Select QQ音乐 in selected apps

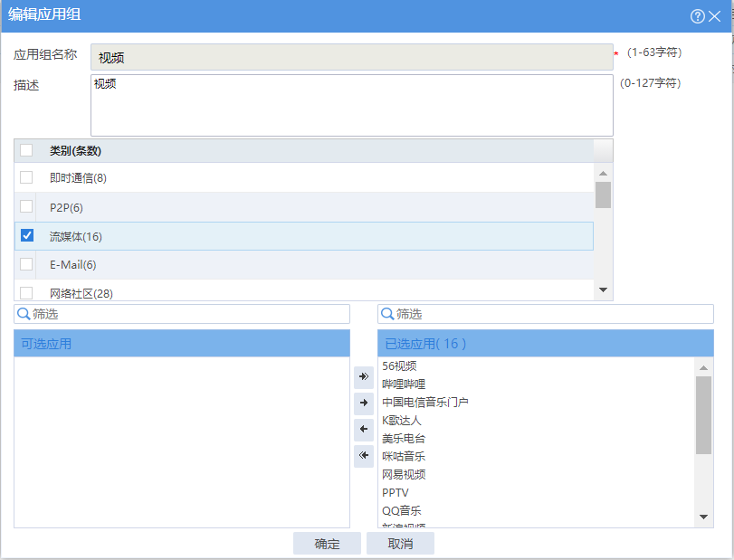[401, 511]
